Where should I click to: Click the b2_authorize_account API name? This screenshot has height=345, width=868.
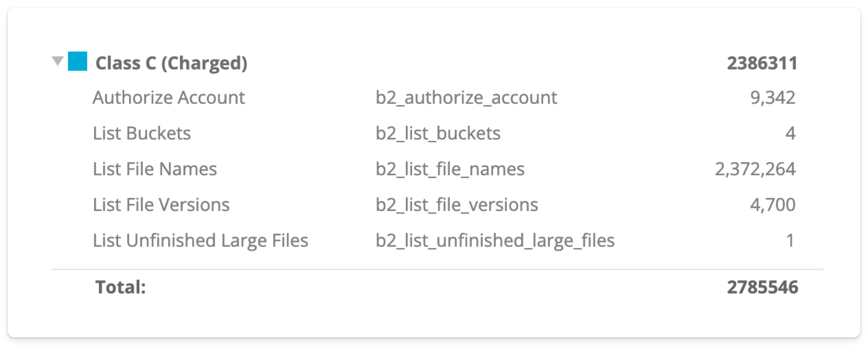pos(466,98)
